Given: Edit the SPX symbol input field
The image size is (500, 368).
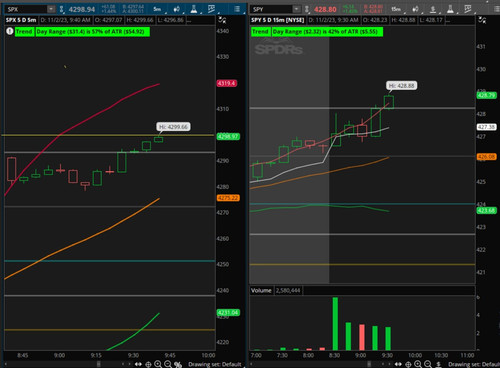Looking at the screenshot, I should (x=26, y=9).
